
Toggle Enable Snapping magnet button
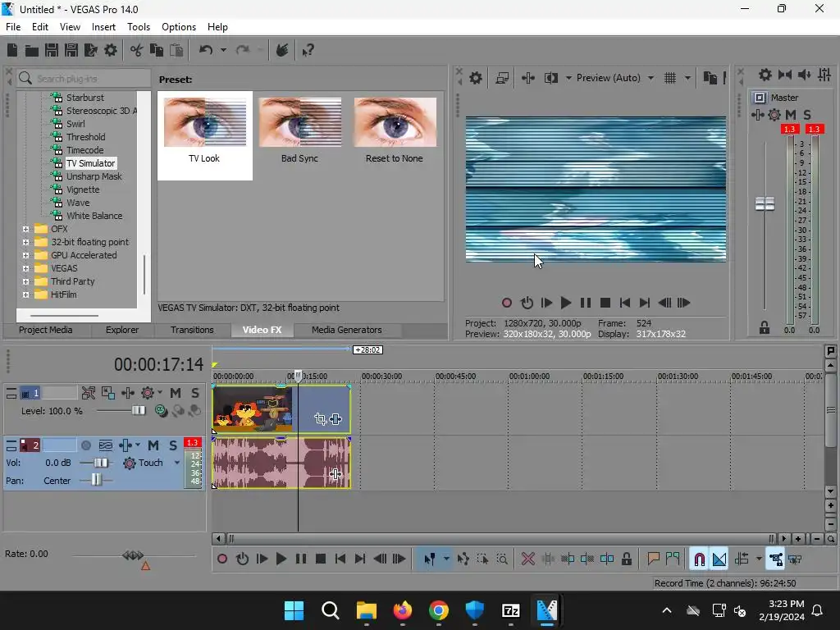699,559
